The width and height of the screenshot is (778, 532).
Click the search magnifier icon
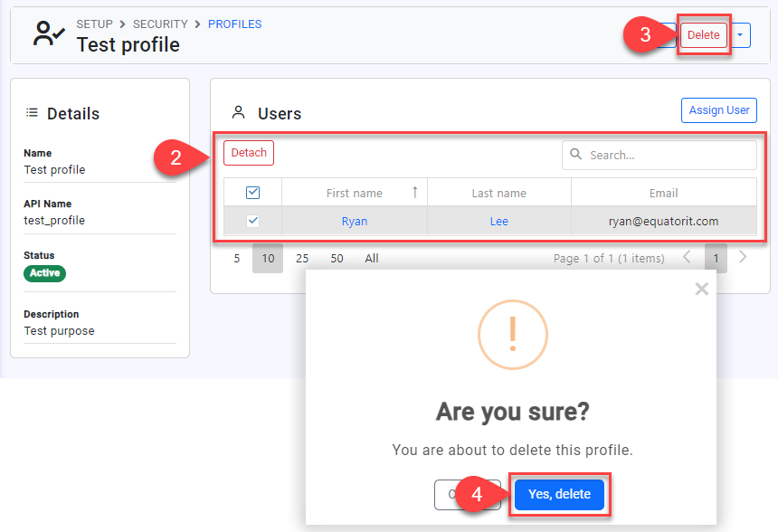coord(576,155)
